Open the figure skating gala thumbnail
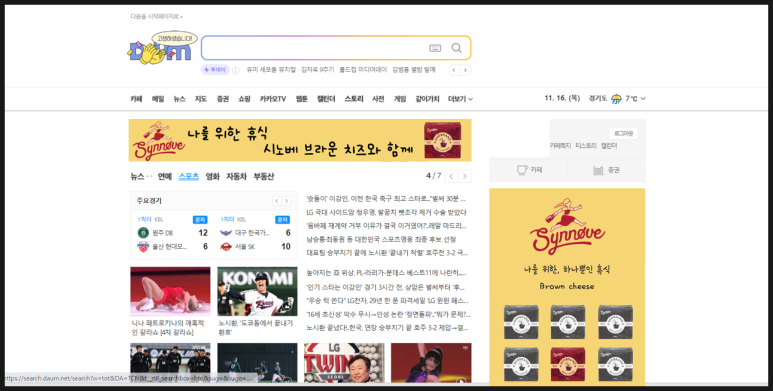Screen dimensions: 773x391 (x=170, y=291)
